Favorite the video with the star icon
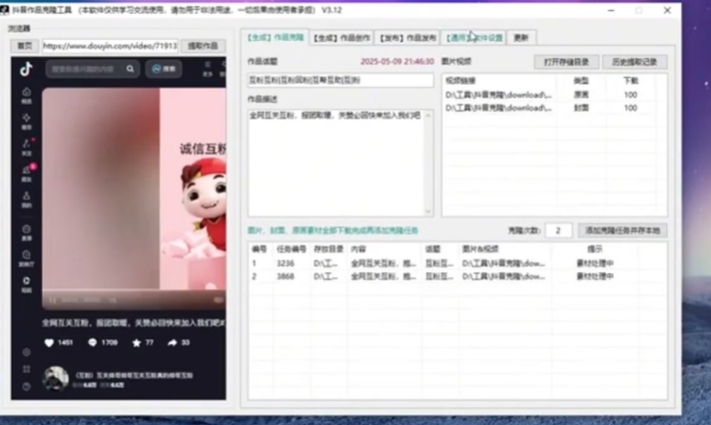Image resolution: width=711 pixels, height=425 pixels. point(136,343)
